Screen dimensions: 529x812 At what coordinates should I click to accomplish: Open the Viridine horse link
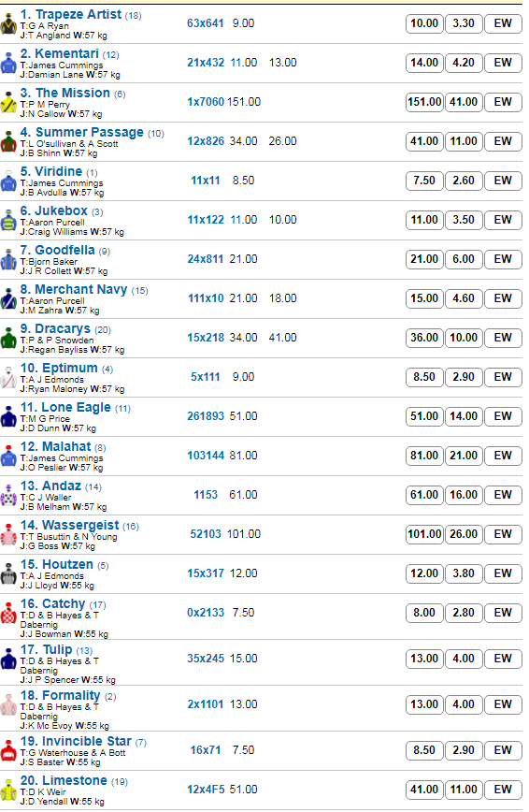[x=58, y=171]
